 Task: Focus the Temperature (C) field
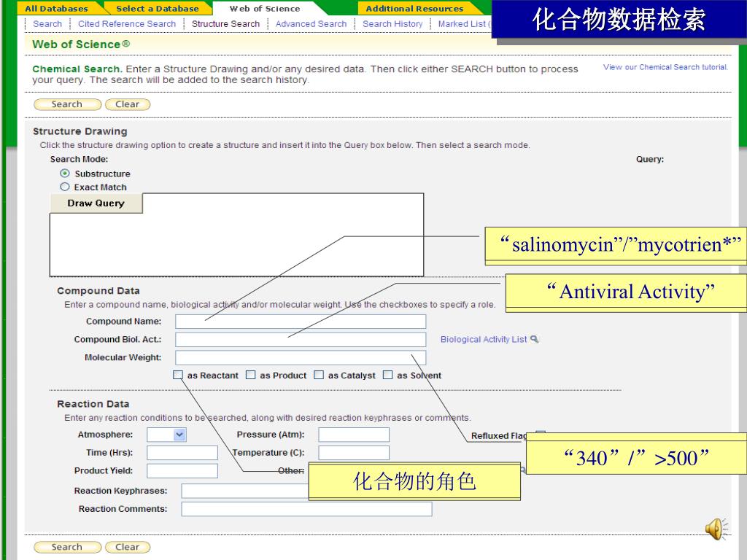[354, 452]
